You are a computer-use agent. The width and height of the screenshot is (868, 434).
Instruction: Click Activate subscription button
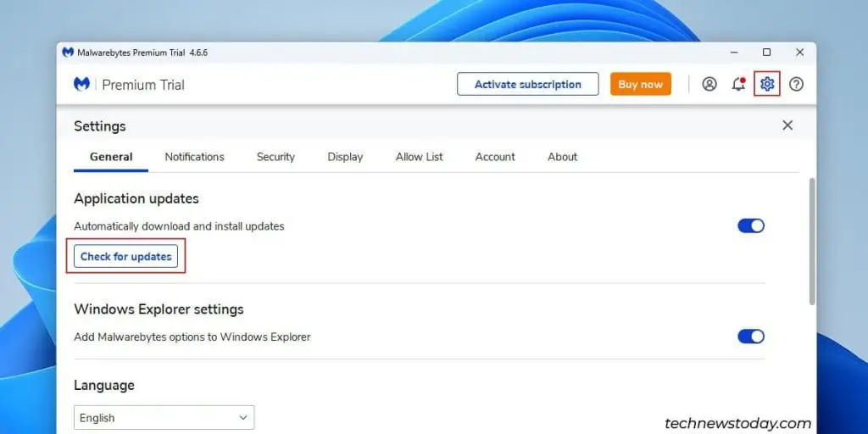[x=527, y=84]
